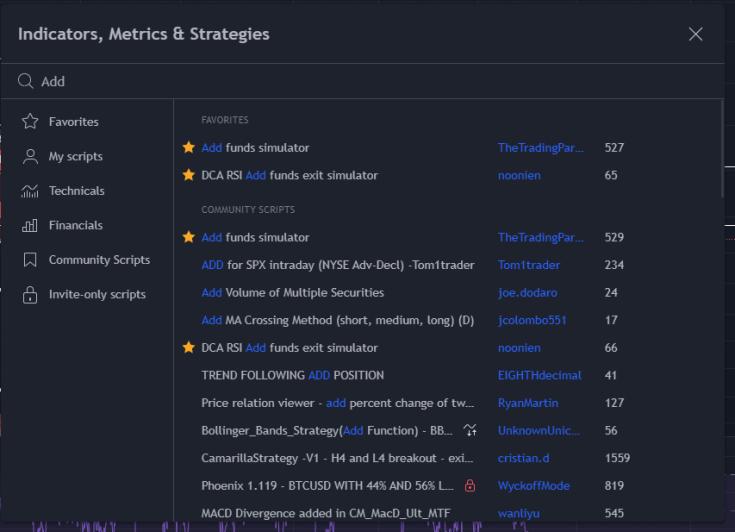Open author link Tom1trader

(x=529, y=265)
